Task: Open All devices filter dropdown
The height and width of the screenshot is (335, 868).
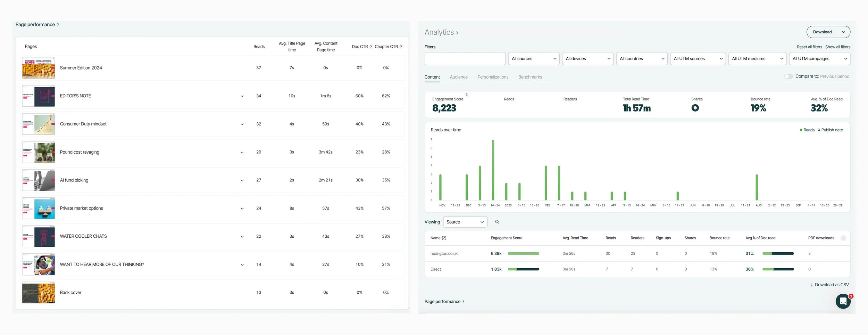Action: (588, 59)
